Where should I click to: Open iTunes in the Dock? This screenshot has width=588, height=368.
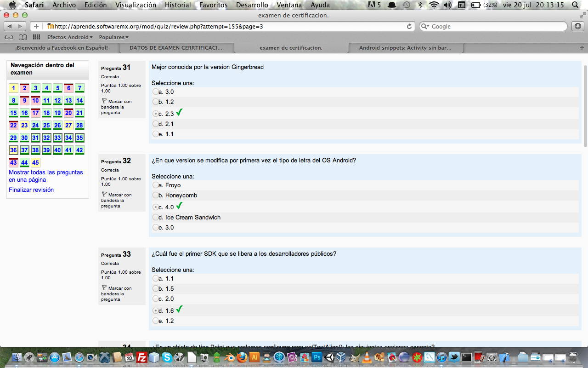tap(441, 357)
